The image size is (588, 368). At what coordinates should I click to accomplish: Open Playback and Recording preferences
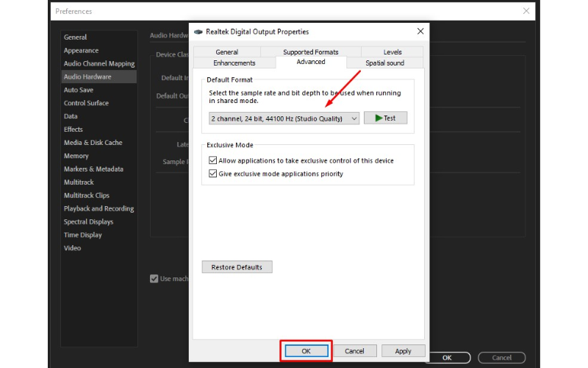click(x=98, y=208)
